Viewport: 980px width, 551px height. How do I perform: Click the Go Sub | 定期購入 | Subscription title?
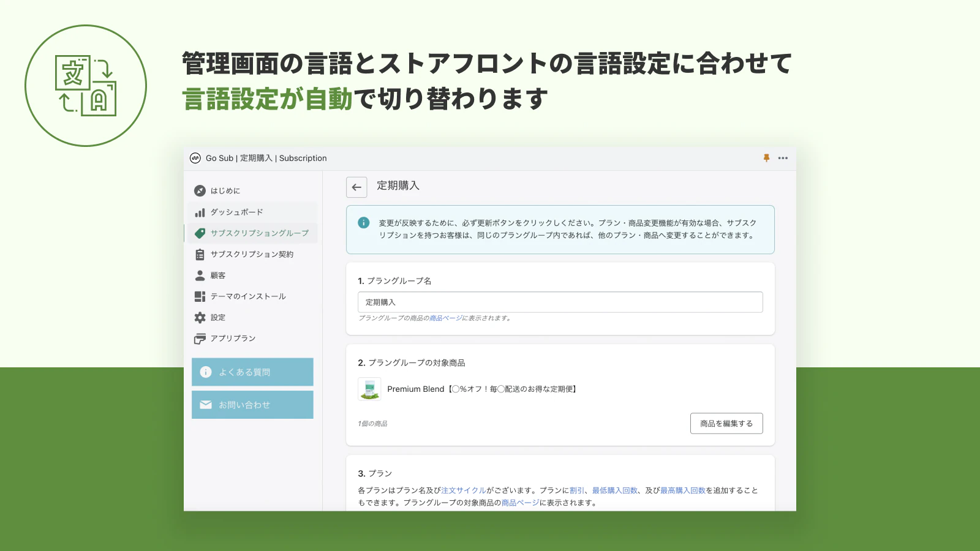[x=266, y=158]
